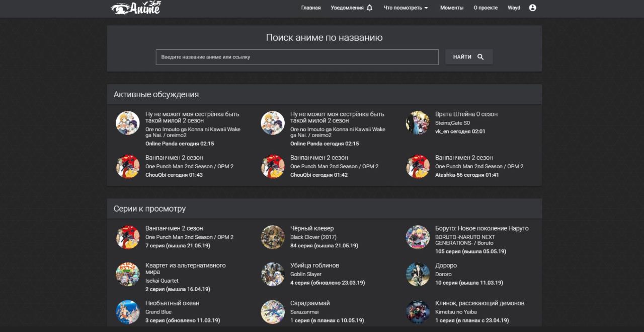Expand the "Что посмотреть" dropdown
This screenshot has height=332, width=644.
point(405,8)
